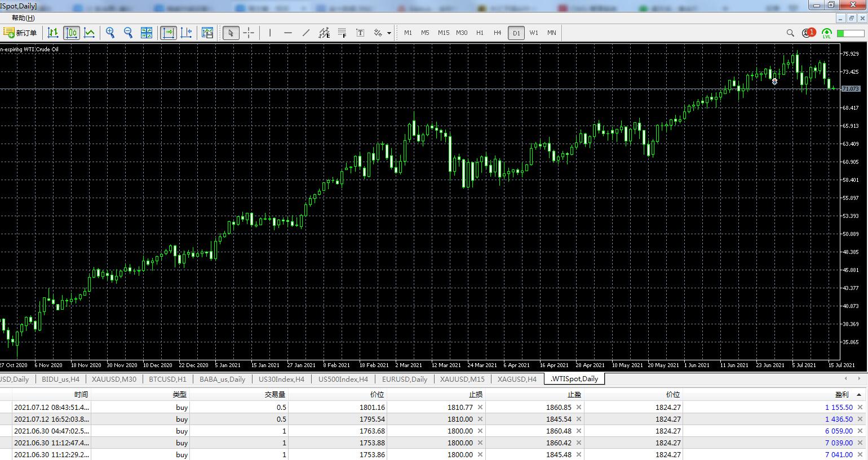The width and height of the screenshot is (868, 460).
Task: Tile chart windows
Action: 147,33
